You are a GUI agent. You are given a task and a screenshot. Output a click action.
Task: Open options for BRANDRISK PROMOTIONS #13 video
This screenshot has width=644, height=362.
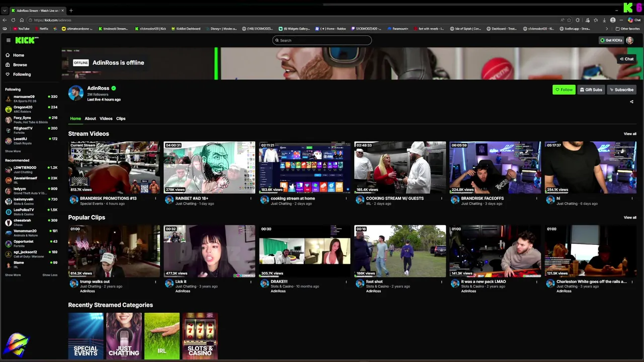point(155,199)
